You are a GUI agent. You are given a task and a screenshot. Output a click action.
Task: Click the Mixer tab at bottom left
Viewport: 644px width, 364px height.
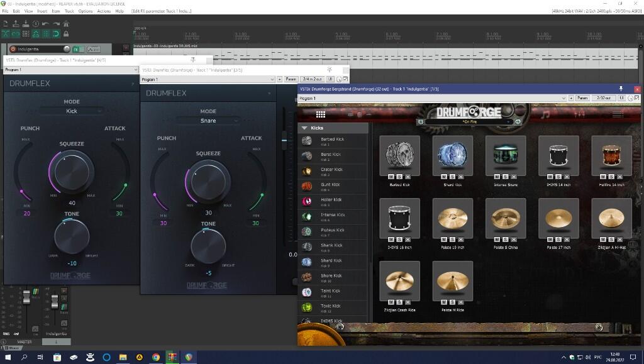click(x=13, y=348)
